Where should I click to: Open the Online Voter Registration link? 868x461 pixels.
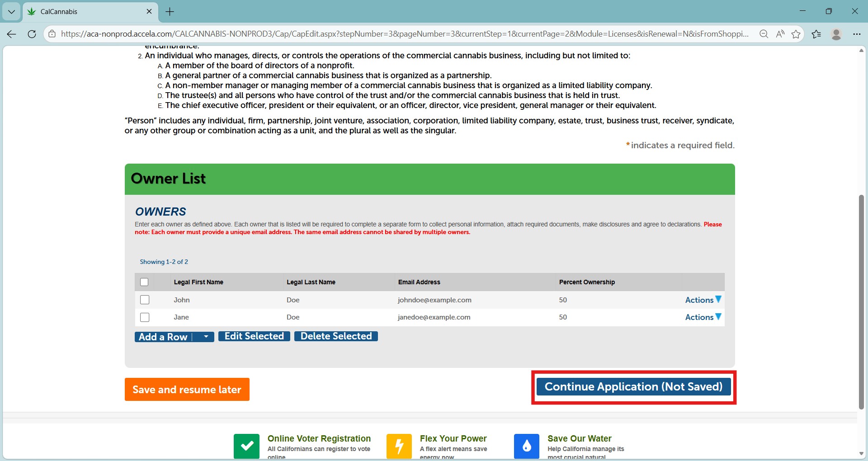(x=319, y=438)
